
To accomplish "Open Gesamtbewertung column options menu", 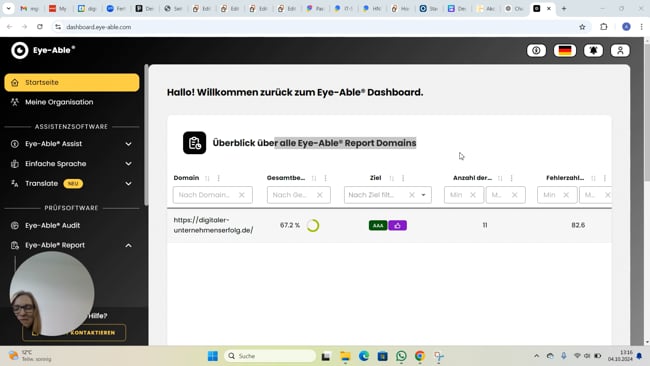I will [325, 178].
